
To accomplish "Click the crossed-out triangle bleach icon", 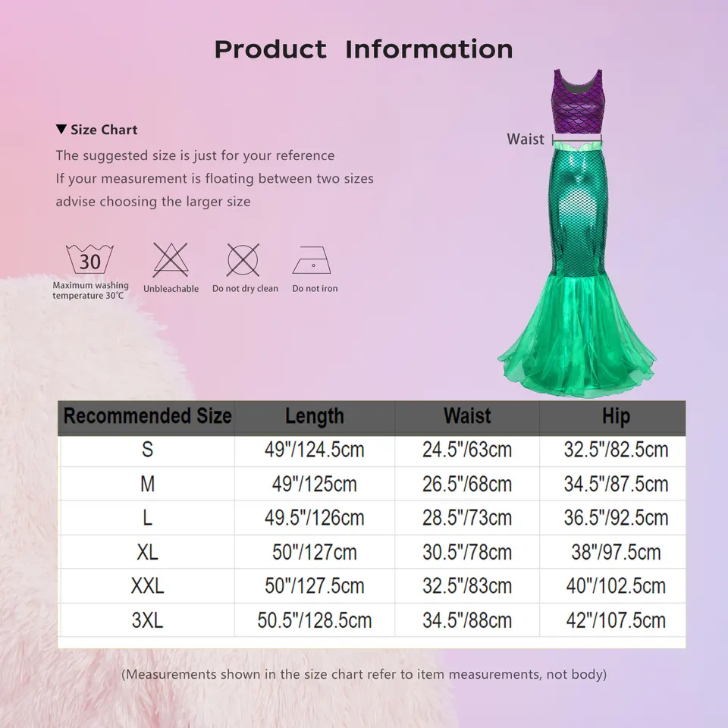I will [171, 259].
